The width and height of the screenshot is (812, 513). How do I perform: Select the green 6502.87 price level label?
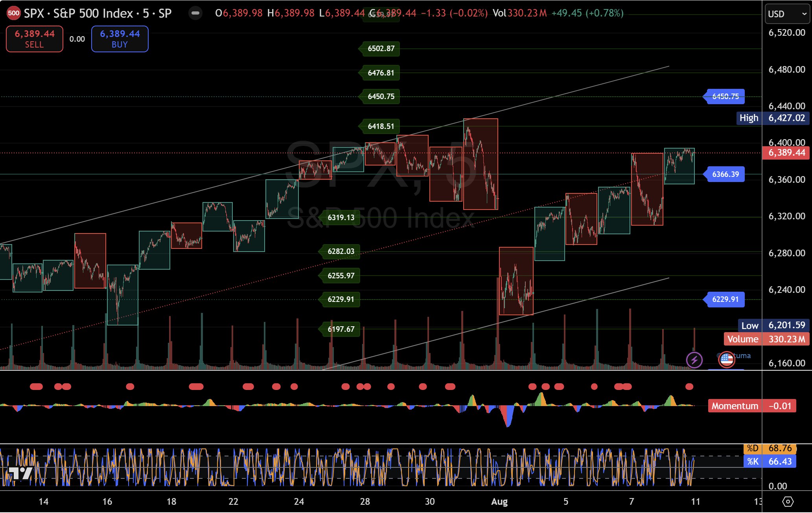point(380,49)
